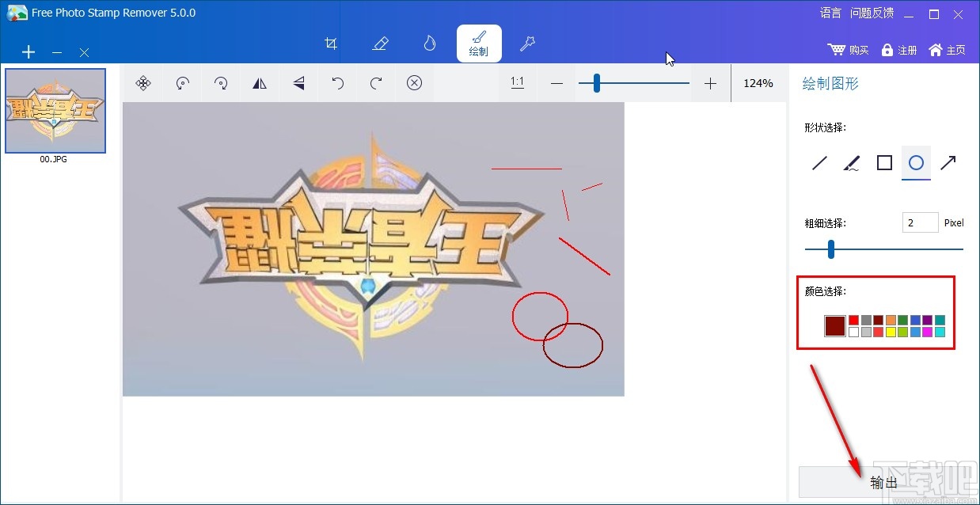Screen dimensions: 980x505
Task: Click the 输出 export button
Action: (882, 481)
